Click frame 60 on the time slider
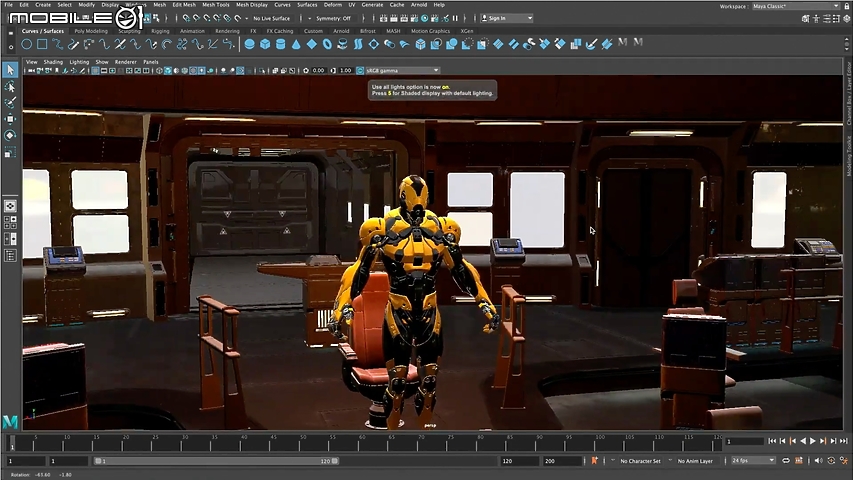 click(362, 442)
